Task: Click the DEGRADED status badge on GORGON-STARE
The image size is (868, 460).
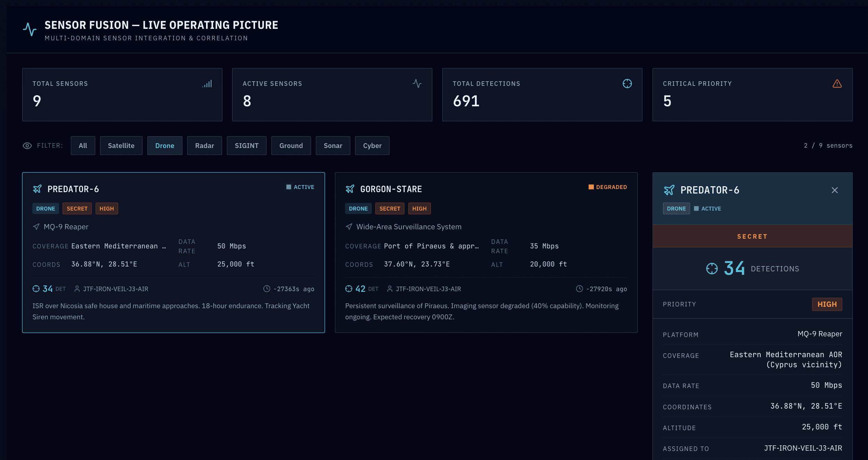Action: tap(607, 187)
